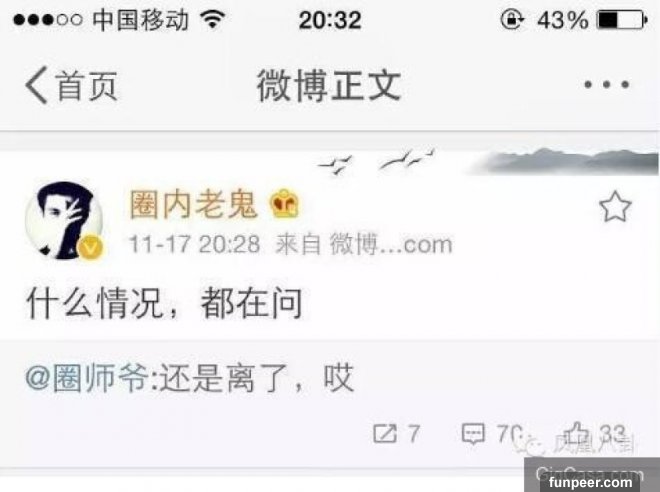Tap the 微博正文 page title
The height and width of the screenshot is (492, 660).
coord(329,85)
